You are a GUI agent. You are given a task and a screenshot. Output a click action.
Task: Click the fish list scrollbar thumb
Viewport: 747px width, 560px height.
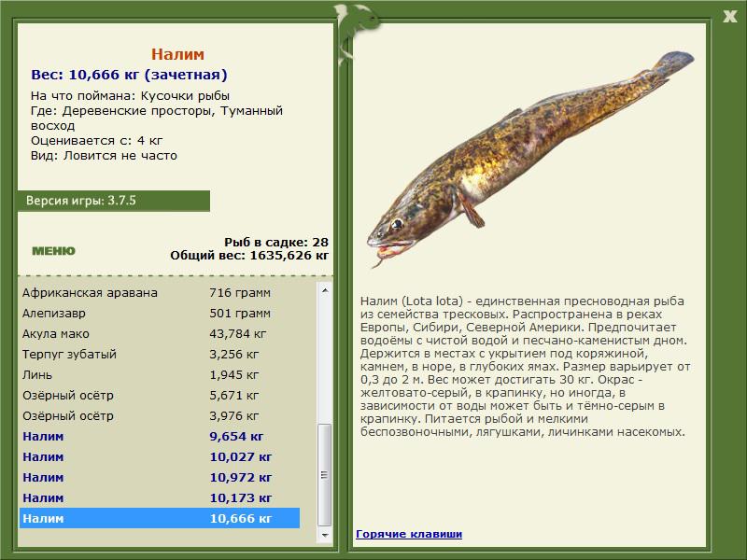click(325, 475)
